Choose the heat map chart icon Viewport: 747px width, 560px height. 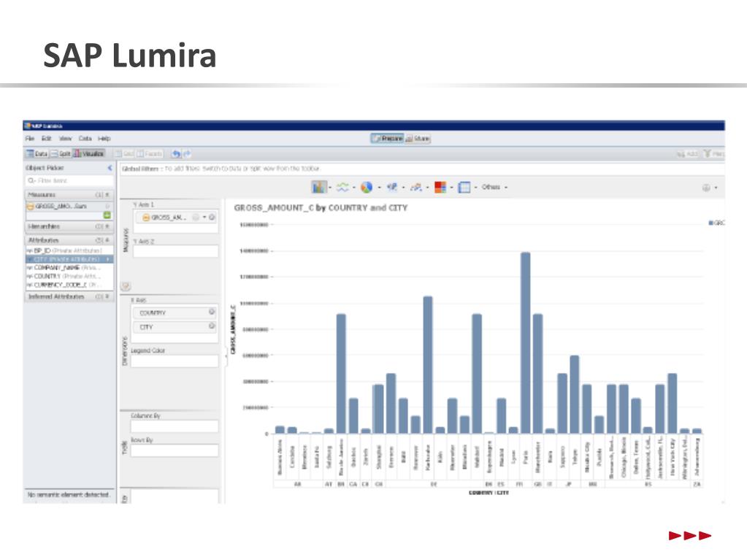440,187
